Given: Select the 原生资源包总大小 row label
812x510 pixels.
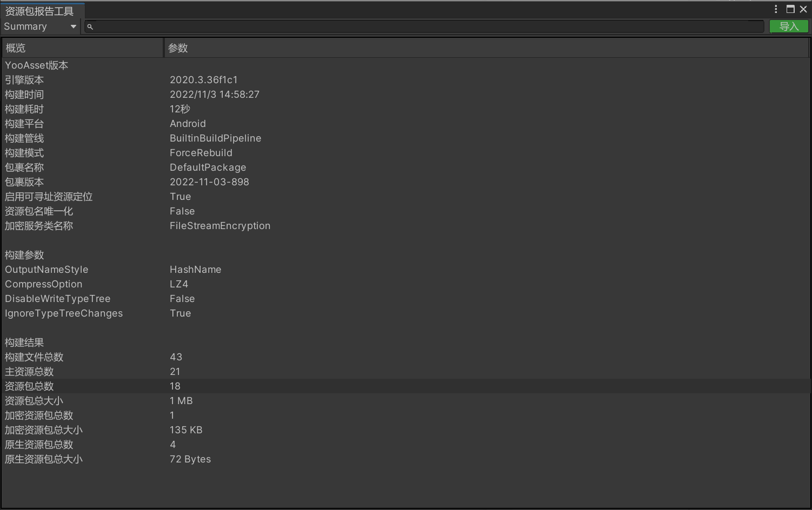Looking at the screenshot, I should coord(44,459).
